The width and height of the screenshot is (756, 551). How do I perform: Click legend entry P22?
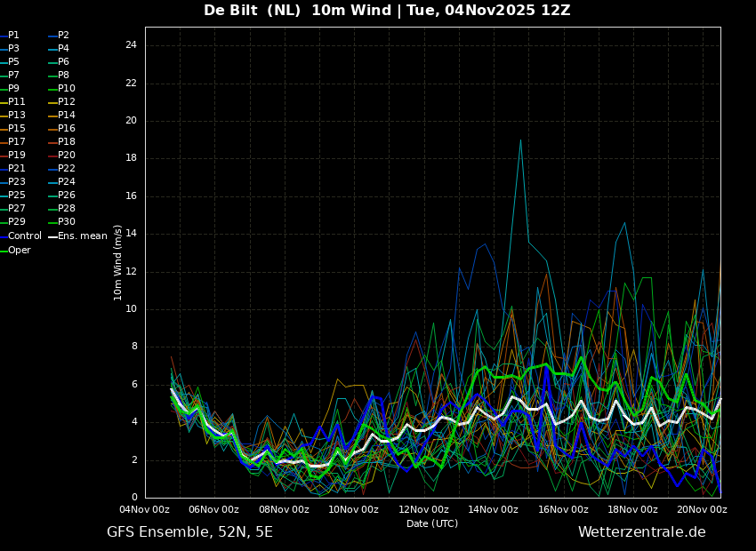pos(67,169)
